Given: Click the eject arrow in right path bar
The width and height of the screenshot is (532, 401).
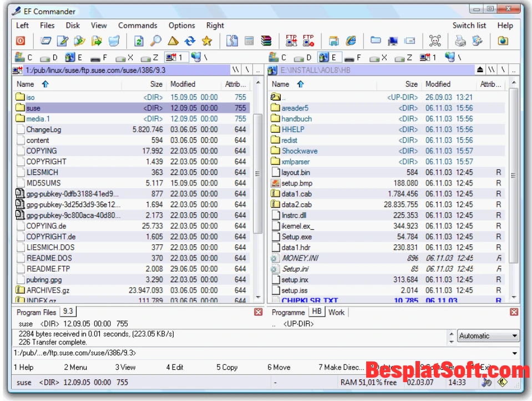Looking at the screenshot, I should (x=480, y=70).
